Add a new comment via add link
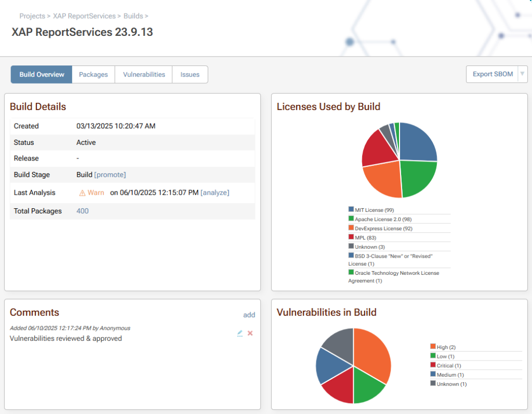 pos(249,315)
